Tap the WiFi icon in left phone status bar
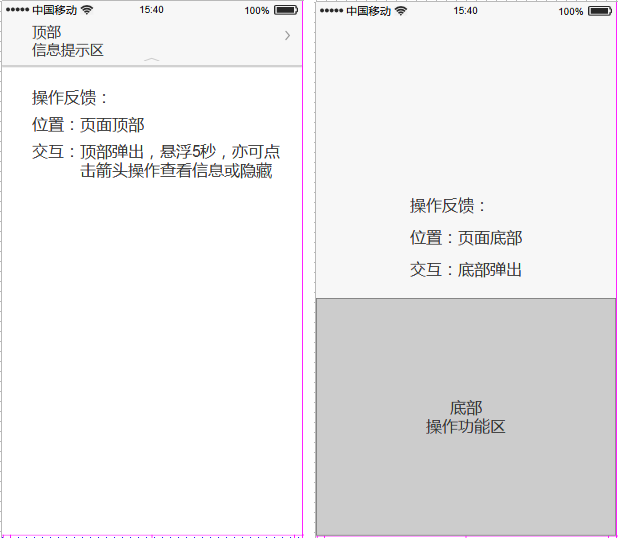The height and width of the screenshot is (538, 618). pos(87,10)
